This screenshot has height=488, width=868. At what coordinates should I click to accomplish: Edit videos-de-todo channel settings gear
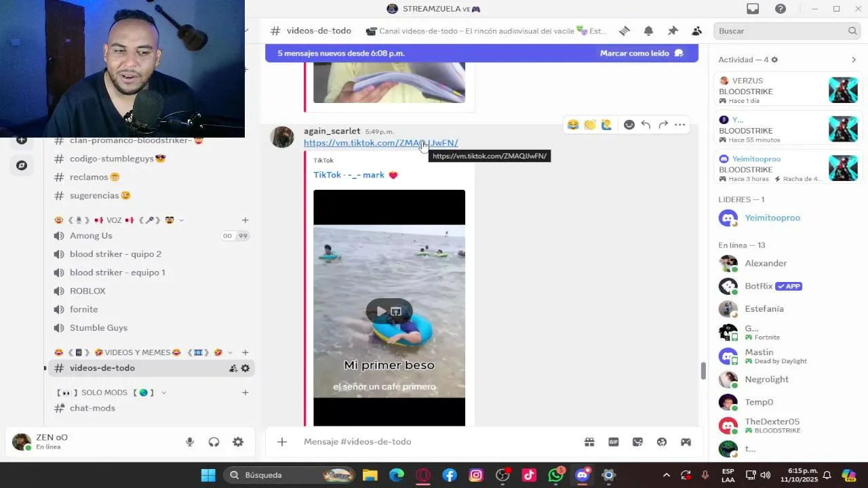[x=245, y=368]
